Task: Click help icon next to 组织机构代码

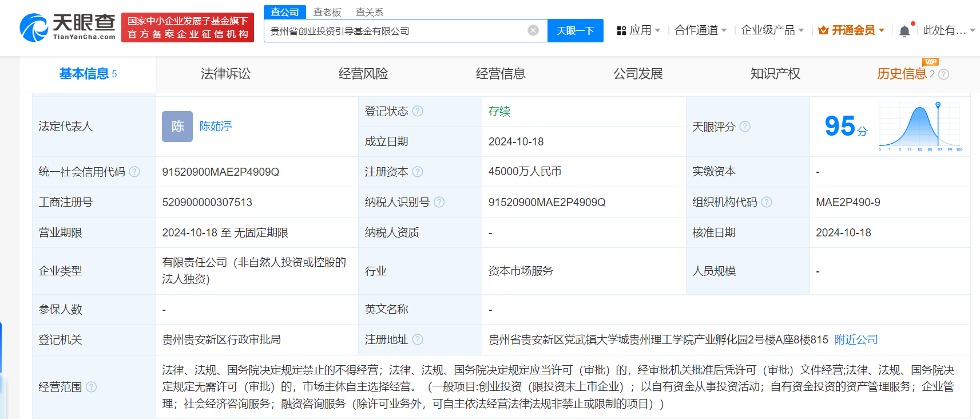Action: [767, 202]
